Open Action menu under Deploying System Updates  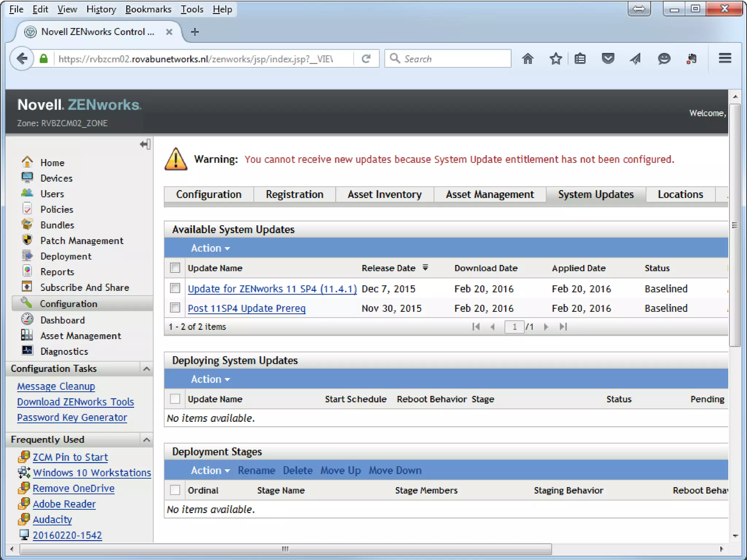[x=210, y=379]
